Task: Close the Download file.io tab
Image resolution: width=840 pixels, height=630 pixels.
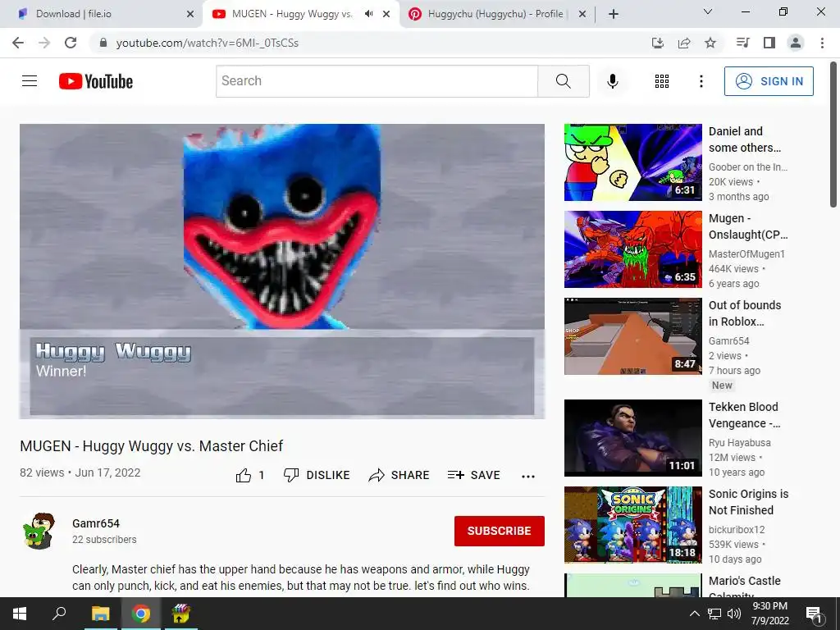Action: (x=190, y=14)
